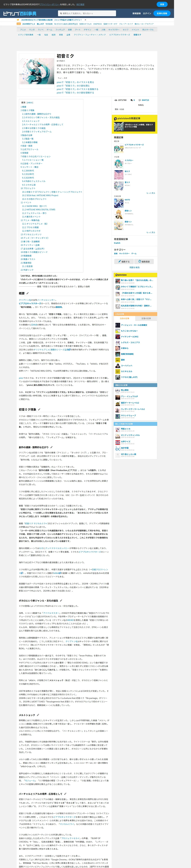Click もっと見る under 子記事 list

tap(151, 193)
